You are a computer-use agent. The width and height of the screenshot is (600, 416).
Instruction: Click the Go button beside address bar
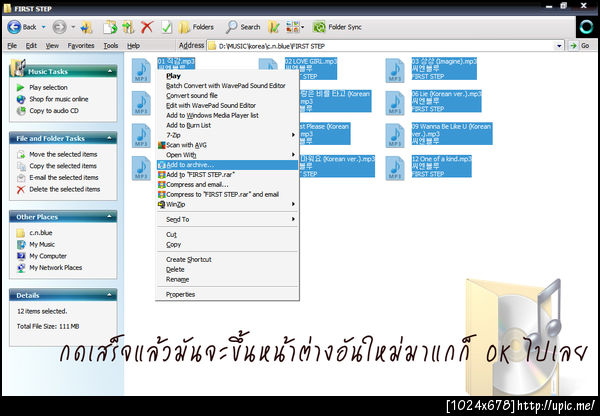(x=579, y=46)
